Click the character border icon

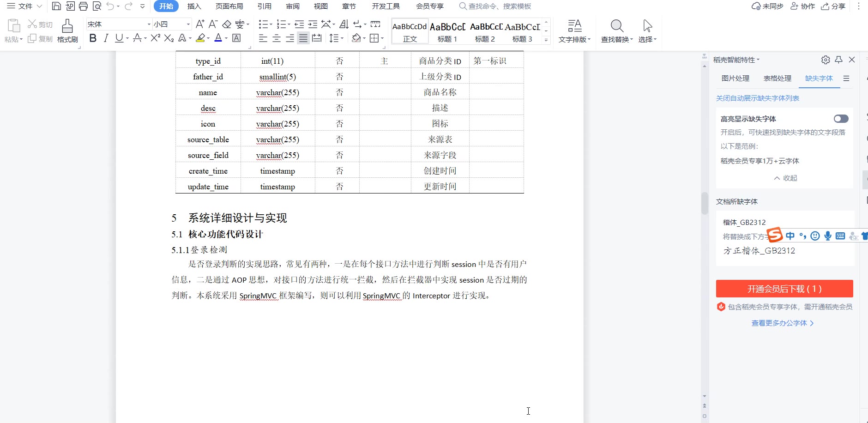point(236,38)
